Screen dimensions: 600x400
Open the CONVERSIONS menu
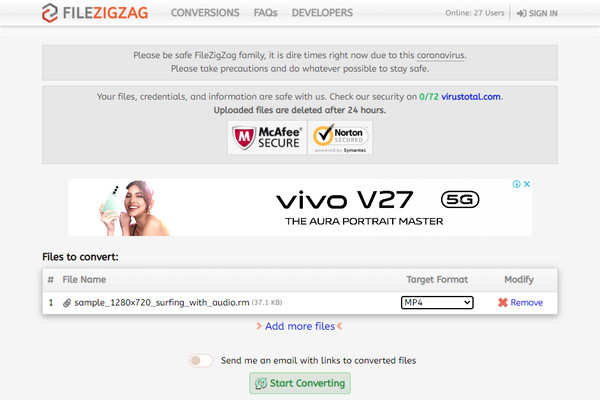[205, 13]
